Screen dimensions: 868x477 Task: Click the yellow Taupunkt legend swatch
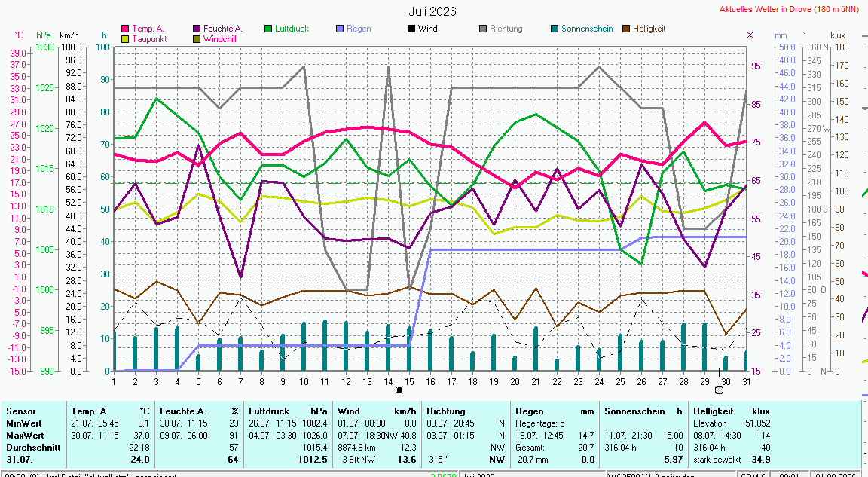pyautogui.click(x=125, y=39)
